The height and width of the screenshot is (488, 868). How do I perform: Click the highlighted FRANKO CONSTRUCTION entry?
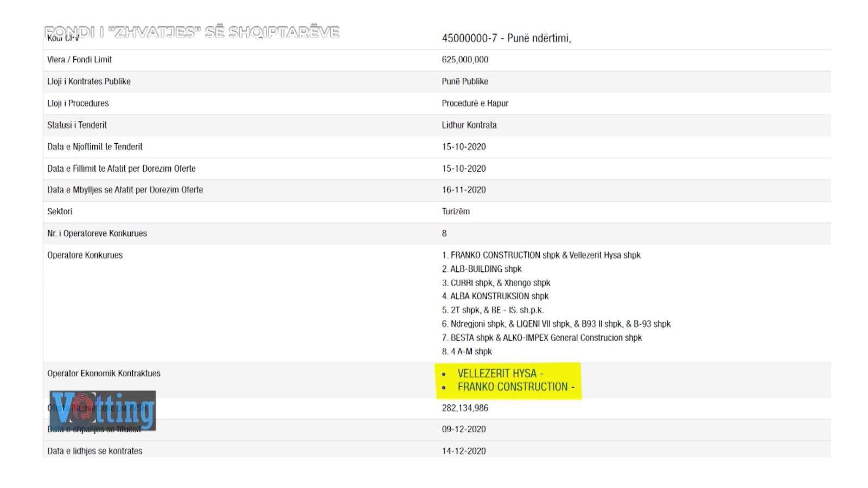[513, 387]
